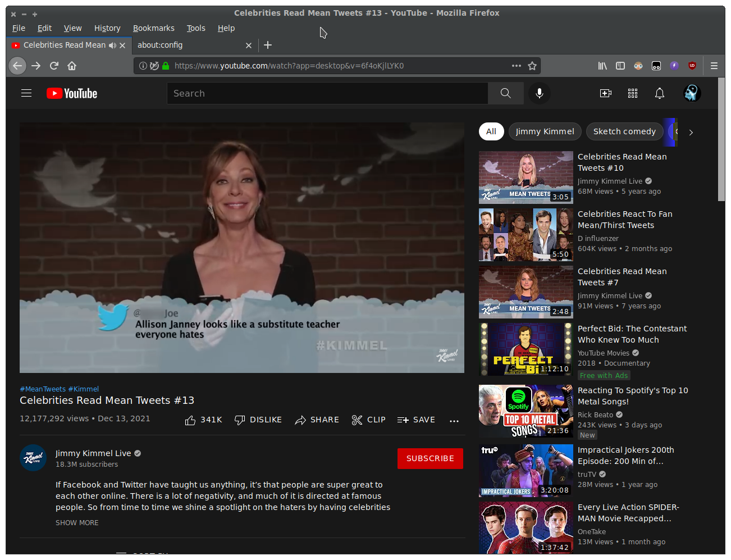Open the YouTube apps grid
Screen dimensions: 731x560
(x=633, y=93)
